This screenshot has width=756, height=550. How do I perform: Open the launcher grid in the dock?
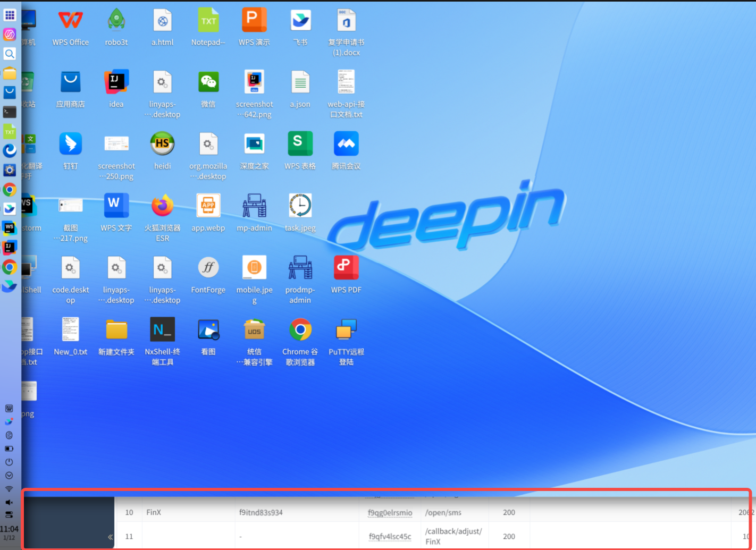[x=10, y=15]
